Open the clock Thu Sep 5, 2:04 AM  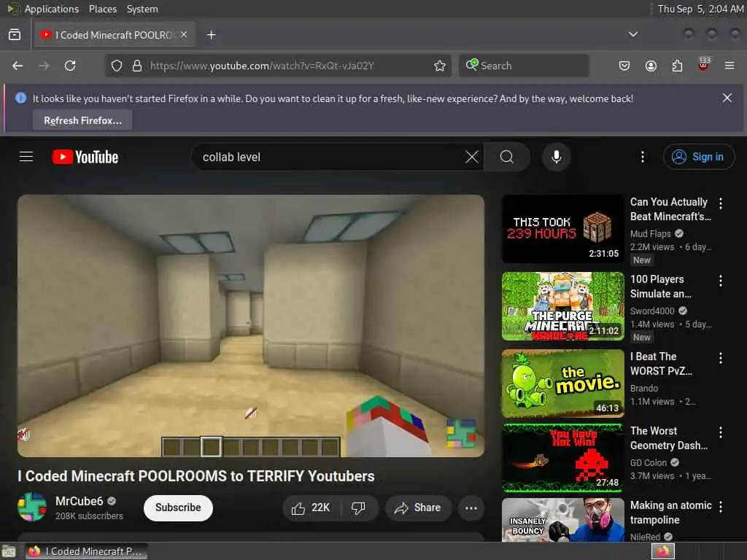point(700,9)
